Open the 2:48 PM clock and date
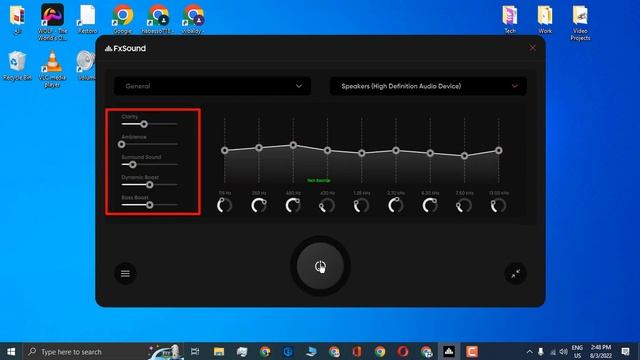 (x=601, y=351)
